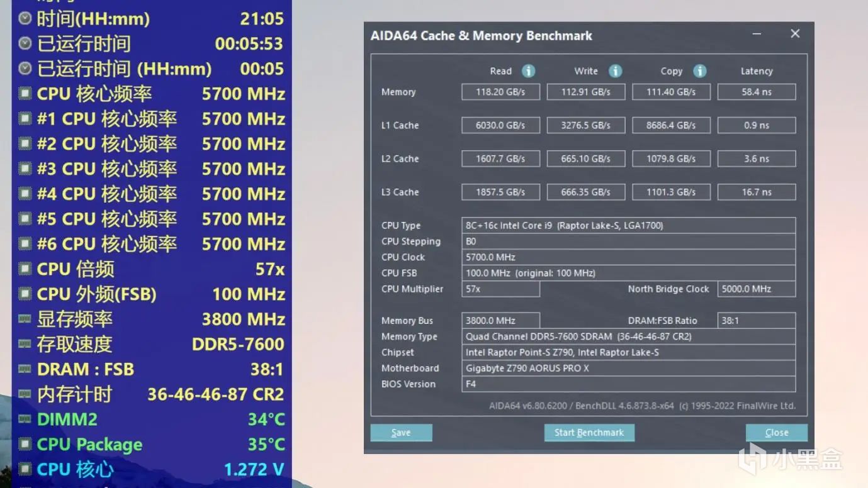Click the clock icon beside 已运行时间 00:05:53

[25, 43]
